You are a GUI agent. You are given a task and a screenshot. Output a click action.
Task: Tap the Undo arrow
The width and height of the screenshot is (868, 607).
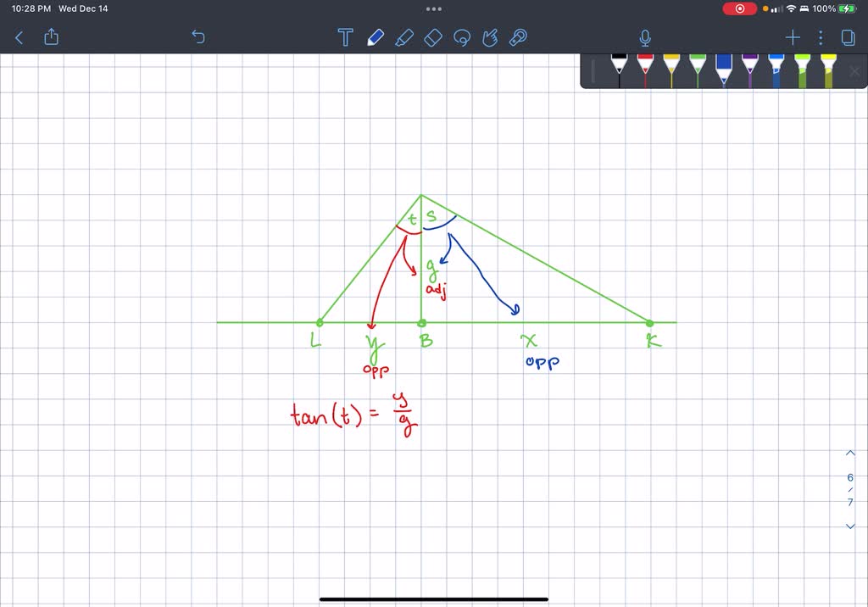pos(198,37)
